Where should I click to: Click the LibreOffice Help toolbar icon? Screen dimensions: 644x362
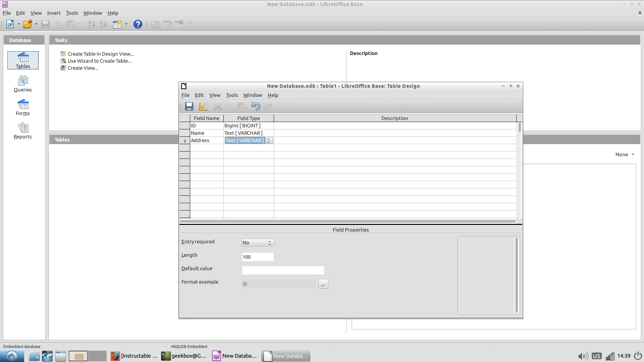coord(138,24)
